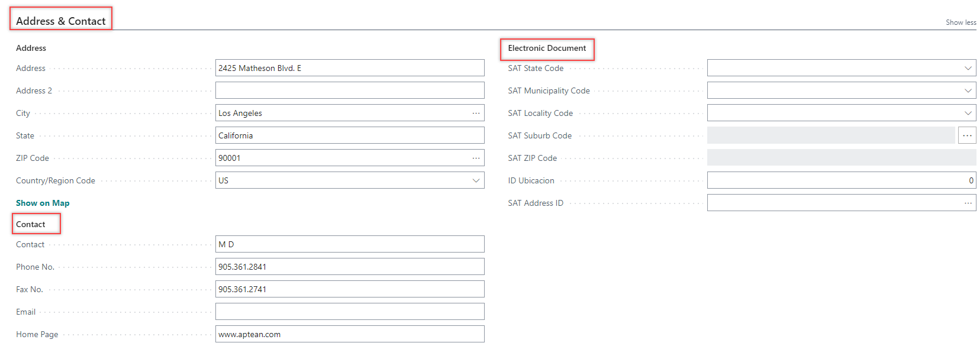
Task: Click the Fax No. field
Action: 349,289
